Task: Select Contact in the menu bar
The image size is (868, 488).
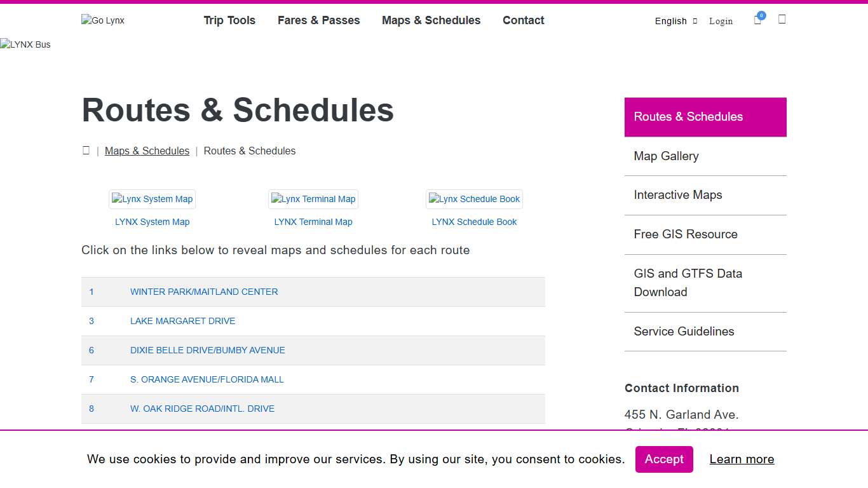Action: [523, 20]
